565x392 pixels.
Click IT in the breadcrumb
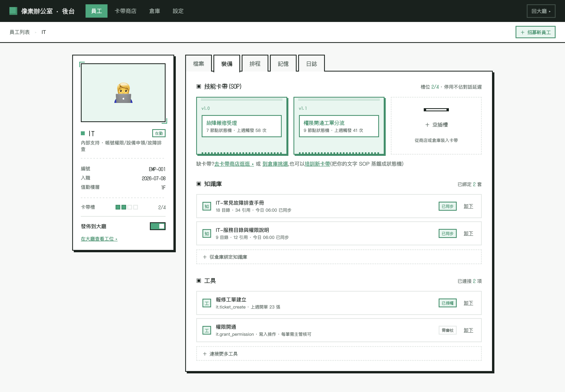coord(44,32)
